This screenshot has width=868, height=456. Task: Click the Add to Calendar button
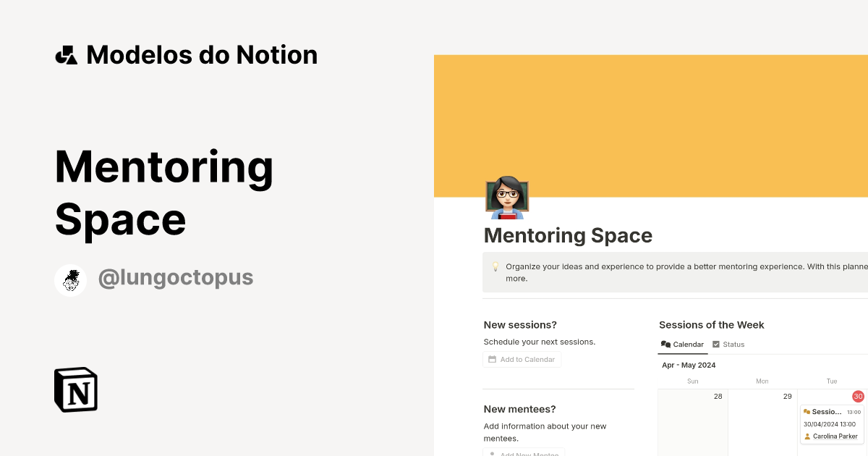522,359
